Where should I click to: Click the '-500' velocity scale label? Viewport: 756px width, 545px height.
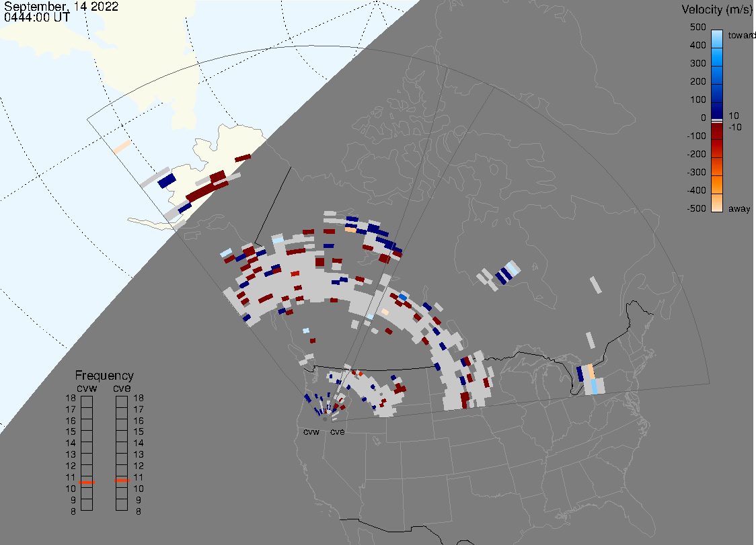coord(696,208)
